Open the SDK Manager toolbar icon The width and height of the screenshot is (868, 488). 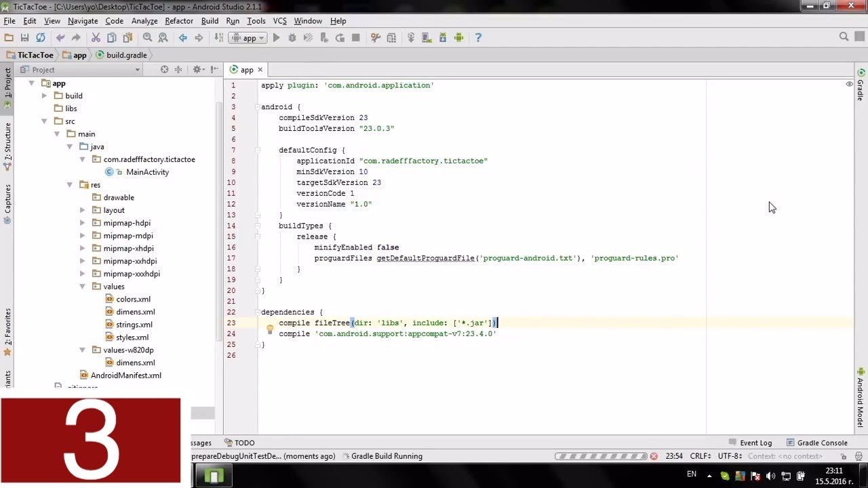(x=443, y=38)
